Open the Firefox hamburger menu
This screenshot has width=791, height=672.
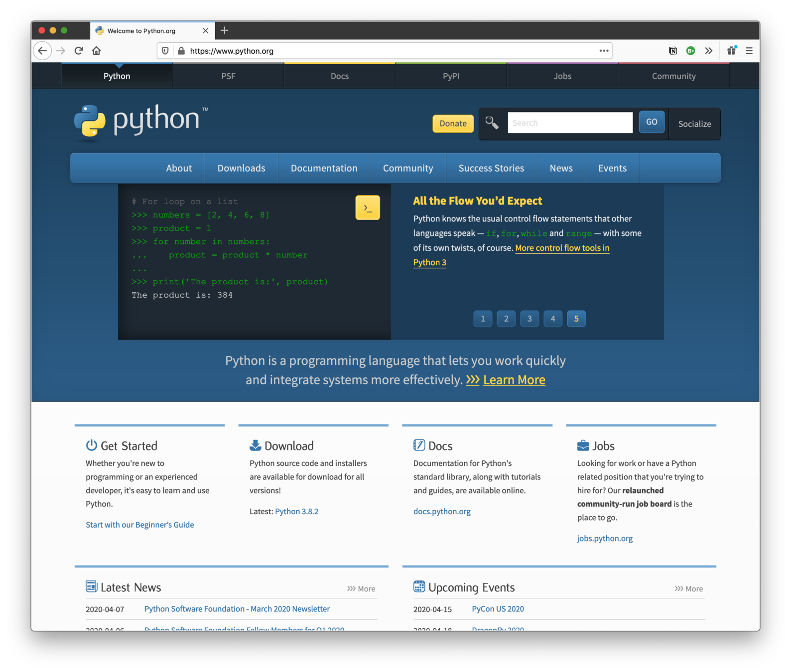coord(749,51)
